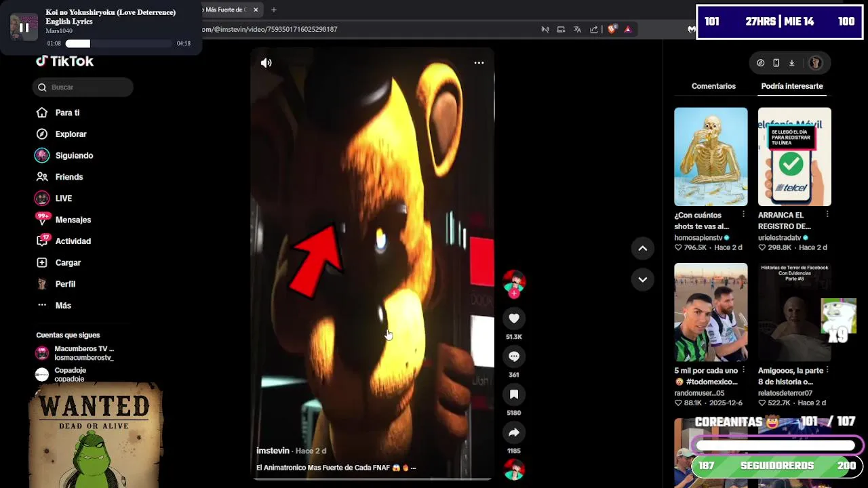Screen dimensions: 868x488
Task: Click the picture-in-picture screen icon in the toolbar
Action: [561, 29]
